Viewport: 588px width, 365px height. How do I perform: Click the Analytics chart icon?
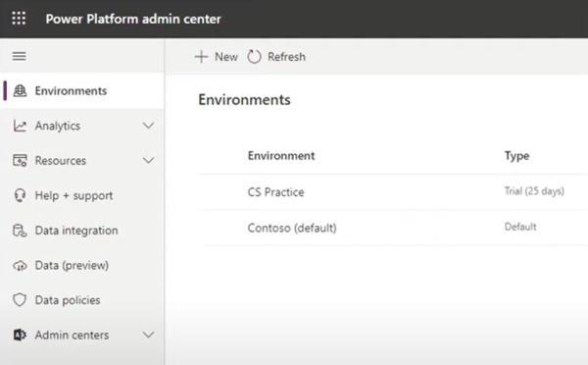(20, 126)
